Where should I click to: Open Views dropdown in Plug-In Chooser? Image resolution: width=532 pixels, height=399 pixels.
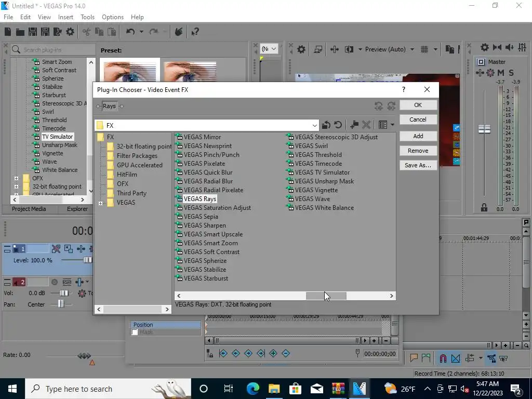click(x=393, y=125)
